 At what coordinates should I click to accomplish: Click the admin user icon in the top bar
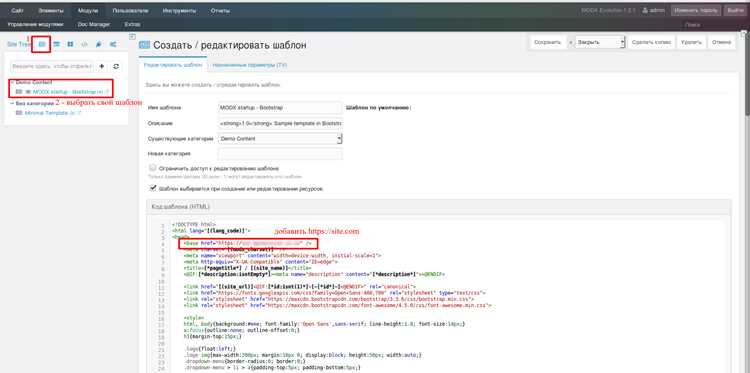click(x=645, y=10)
